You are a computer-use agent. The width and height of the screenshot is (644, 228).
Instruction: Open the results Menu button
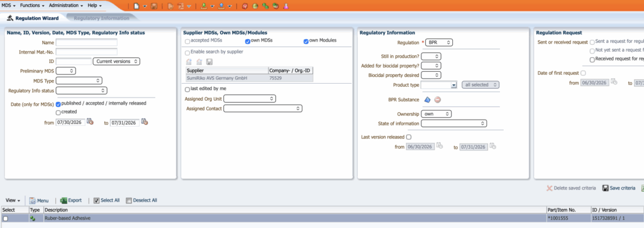click(39, 200)
